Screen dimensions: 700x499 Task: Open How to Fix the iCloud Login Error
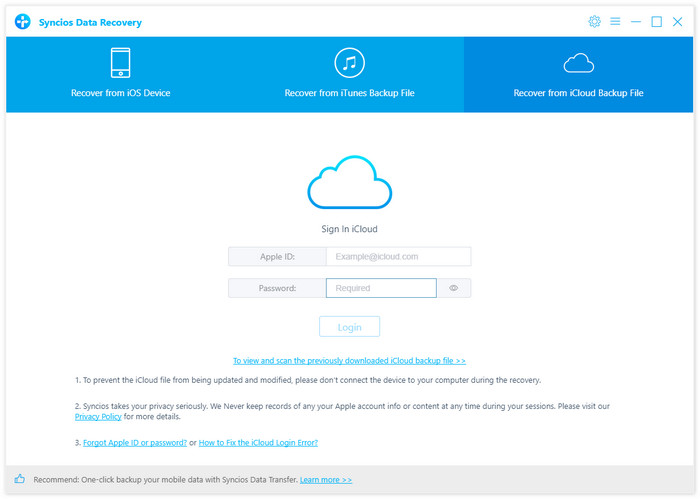point(258,442)
